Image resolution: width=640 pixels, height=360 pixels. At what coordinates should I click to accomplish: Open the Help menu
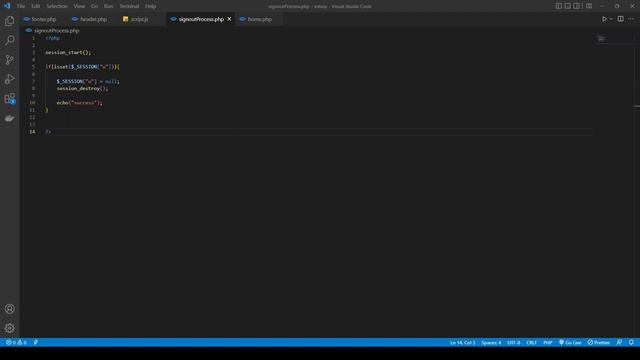point(151,6)
